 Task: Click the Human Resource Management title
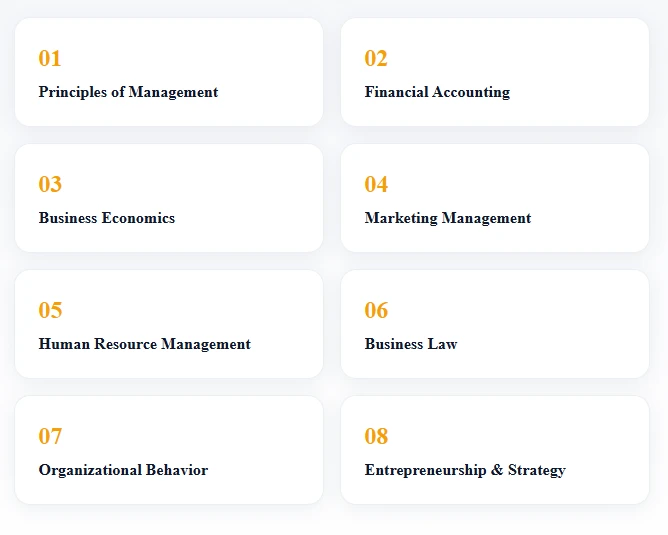tap(145, 344)
